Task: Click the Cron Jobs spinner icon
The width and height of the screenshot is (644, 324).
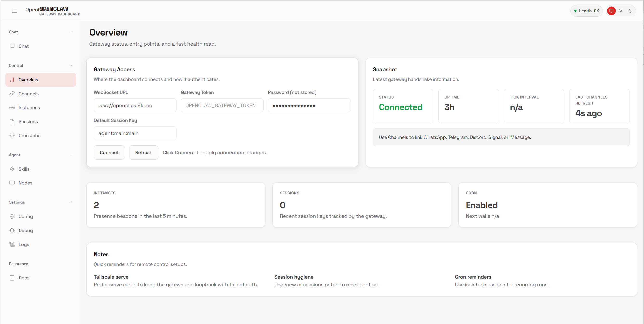Action: click(12, 135)
